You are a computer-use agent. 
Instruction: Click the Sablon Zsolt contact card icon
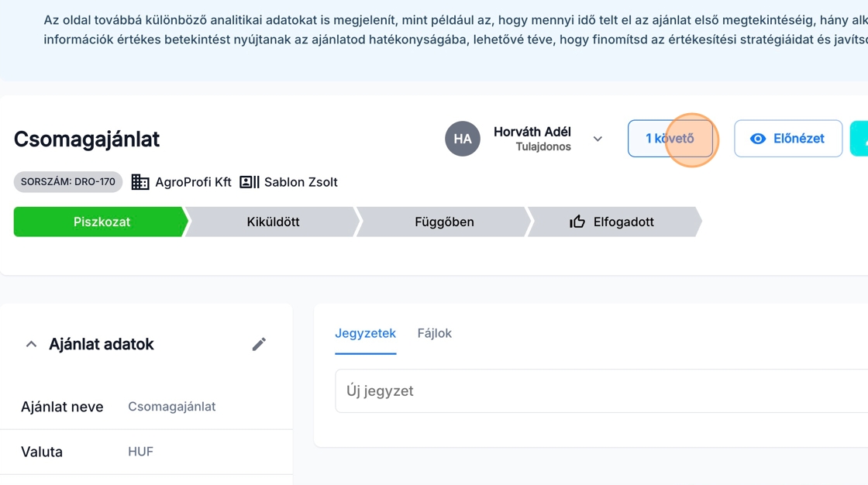[x=250, y=182]
